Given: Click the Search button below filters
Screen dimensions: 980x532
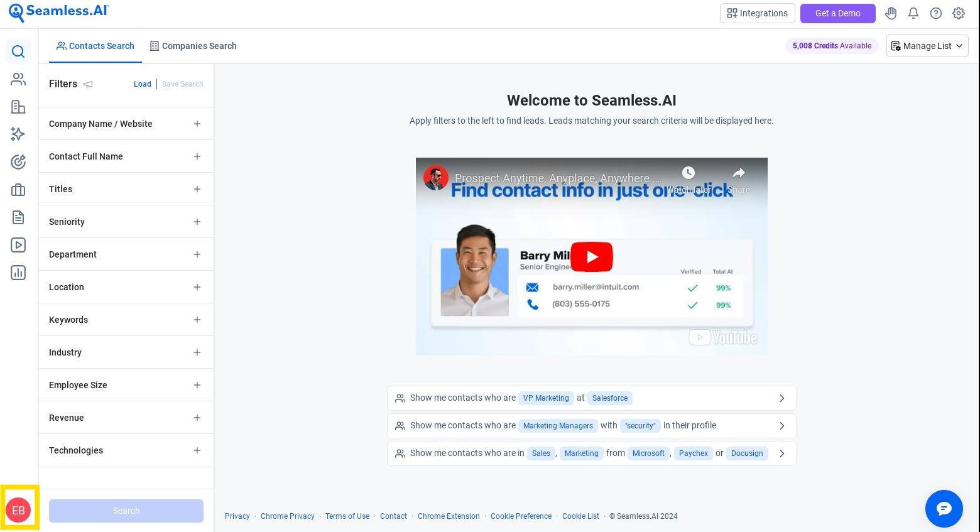Looking at the screenshot, I should pyautogui.click(x=126, y=511).
